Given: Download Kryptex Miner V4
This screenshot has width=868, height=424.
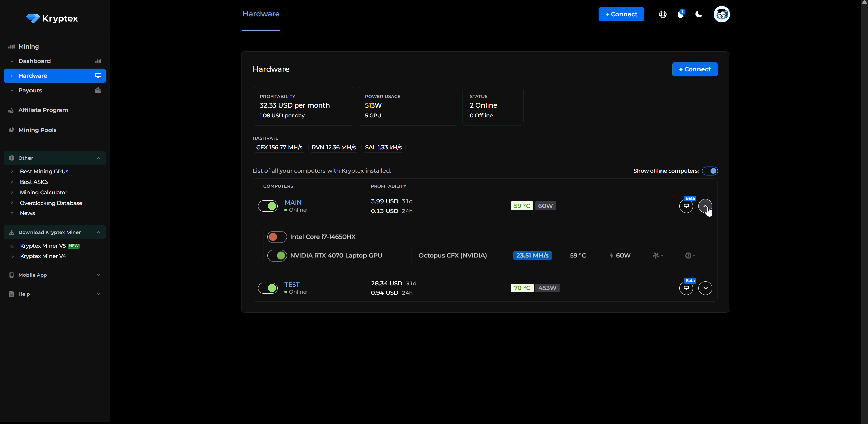Looking at the screenshot, I should [x=43, y=256].
